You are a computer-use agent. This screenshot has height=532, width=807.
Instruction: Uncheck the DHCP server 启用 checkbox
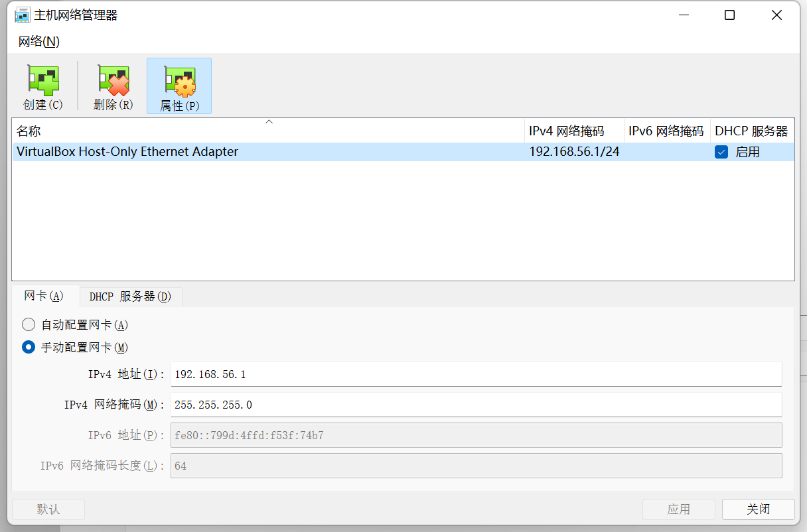(721, 152)
